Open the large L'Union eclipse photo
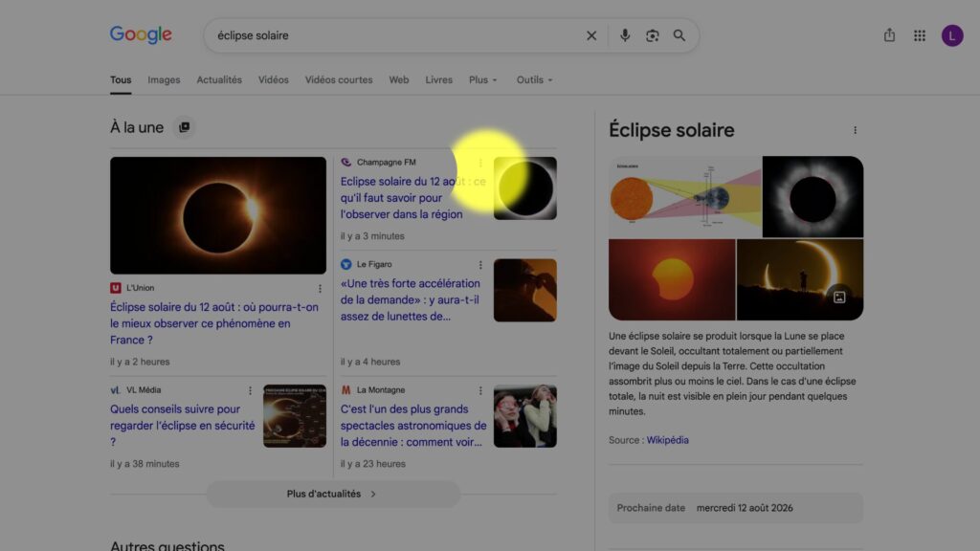The height and width of the screenshot is (551, 980). pos(218,215)
